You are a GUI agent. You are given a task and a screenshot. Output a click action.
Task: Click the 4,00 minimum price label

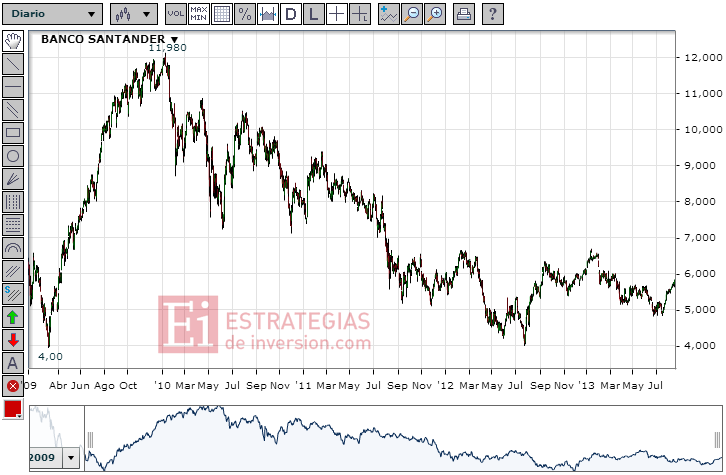(50, 356)
